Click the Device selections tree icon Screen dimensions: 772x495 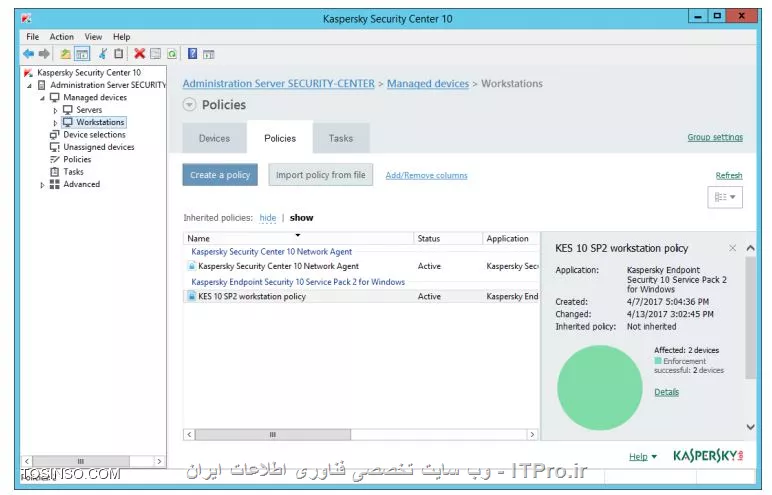(x=55, y=134)
